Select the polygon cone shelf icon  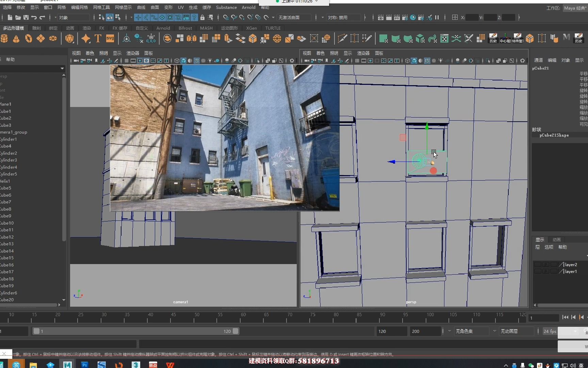click(x=16, y=39)
